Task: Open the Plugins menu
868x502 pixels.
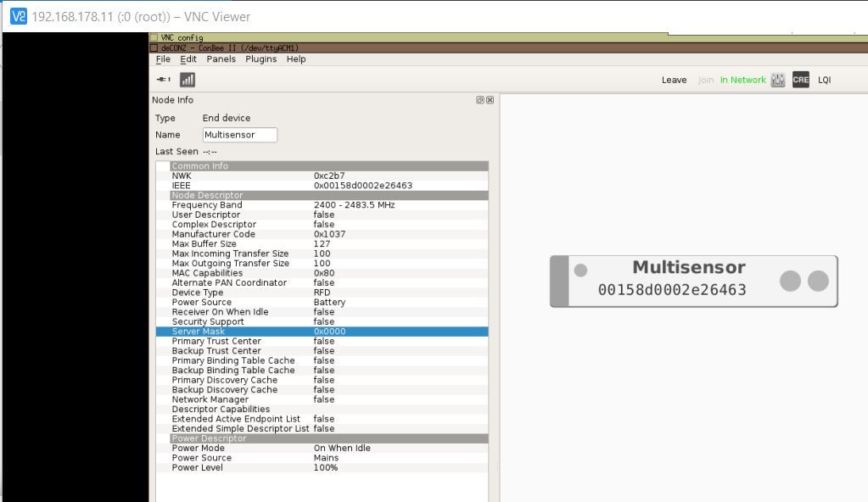Action: point(260,59)
